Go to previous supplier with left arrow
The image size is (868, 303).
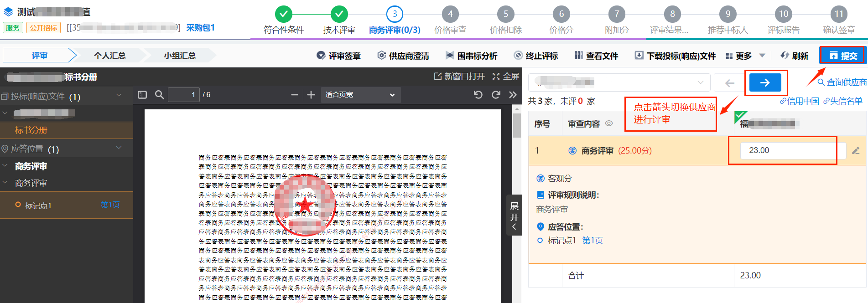pos(730,82)
